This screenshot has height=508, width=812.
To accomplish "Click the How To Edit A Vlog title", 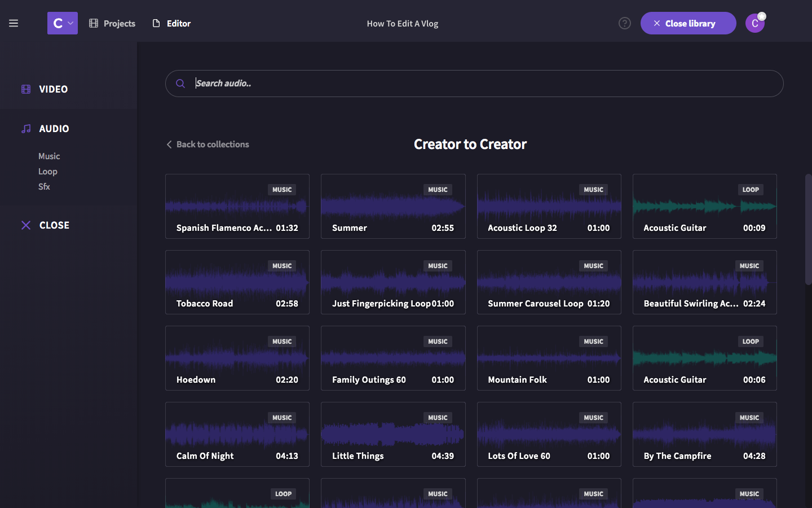I will [x=403, y=24].
